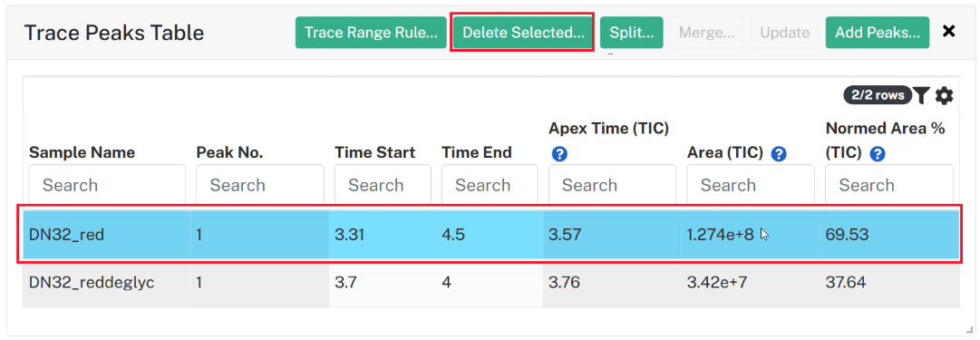Image resolution: width=980 pixels, height=340 pixels.
Task: Add Peaks to the table
Action: pyautogui.click(x=877, y=33)
